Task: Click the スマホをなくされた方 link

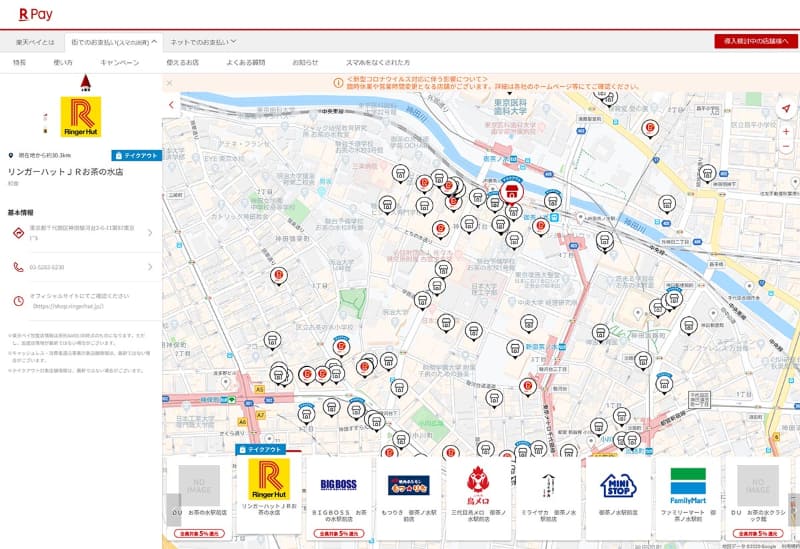Action: tap(378, 62)
